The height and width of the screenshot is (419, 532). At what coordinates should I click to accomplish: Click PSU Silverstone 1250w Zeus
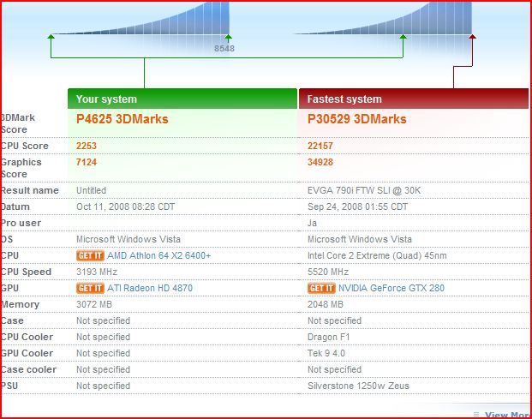point(358,386)
